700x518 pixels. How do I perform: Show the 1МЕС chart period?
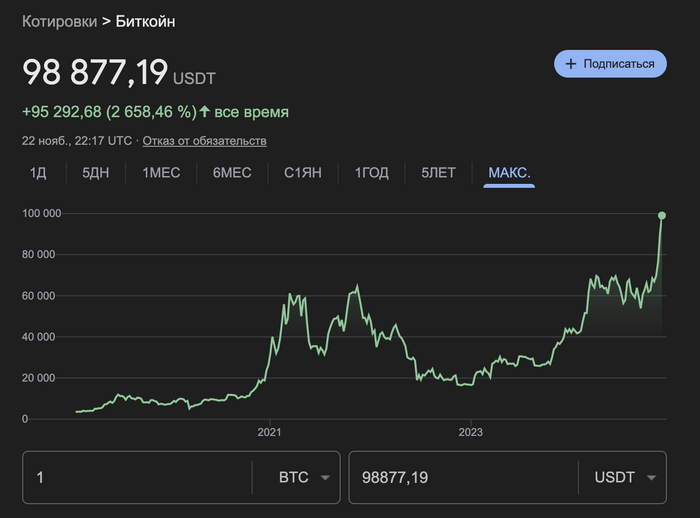tap(161, 173)
